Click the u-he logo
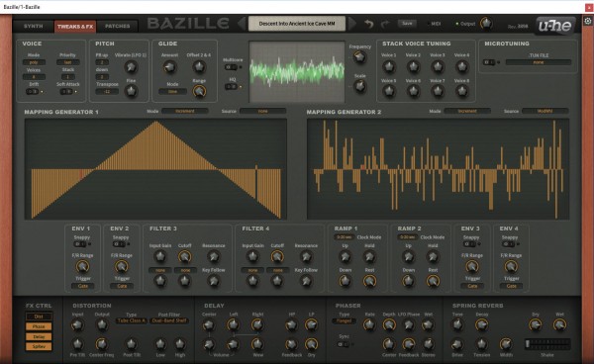This screenshot has width=594, height=364. click(x=555, y=26)
